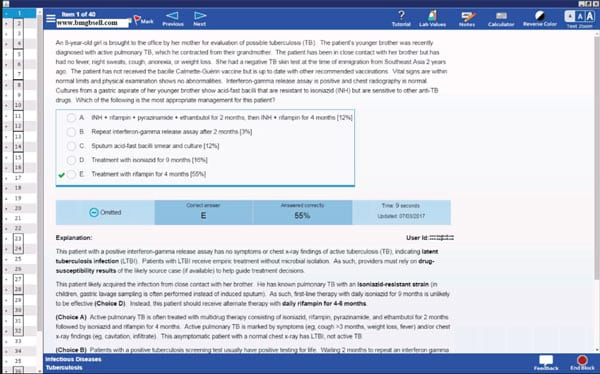Select answer choice D radio button
Viewport: 600px width, 374px height.
tap(71, 160)
